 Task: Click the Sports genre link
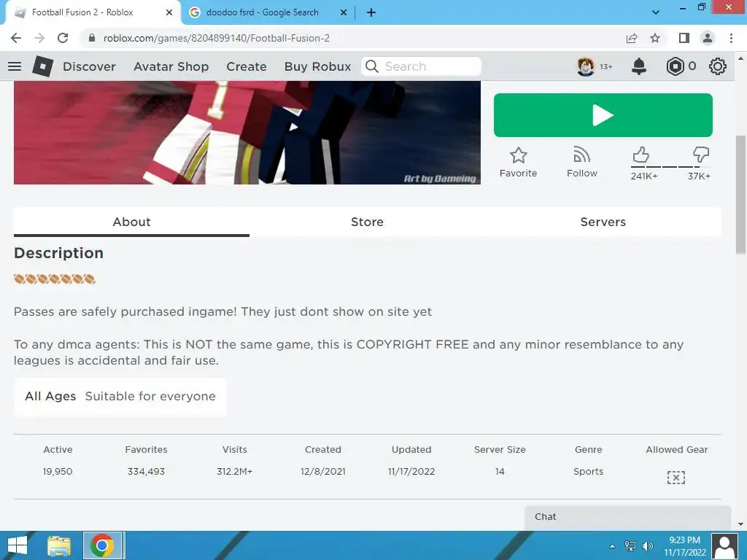(x=589, y=472)
